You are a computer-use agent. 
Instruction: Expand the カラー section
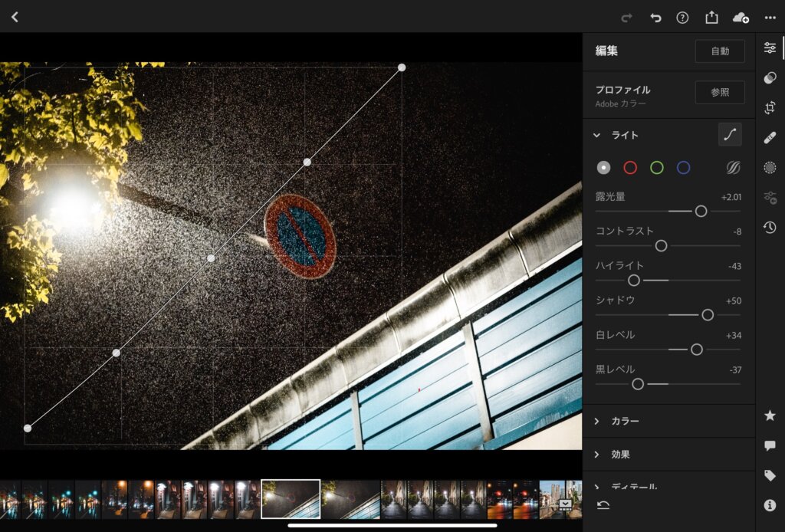tap(596, 422)
